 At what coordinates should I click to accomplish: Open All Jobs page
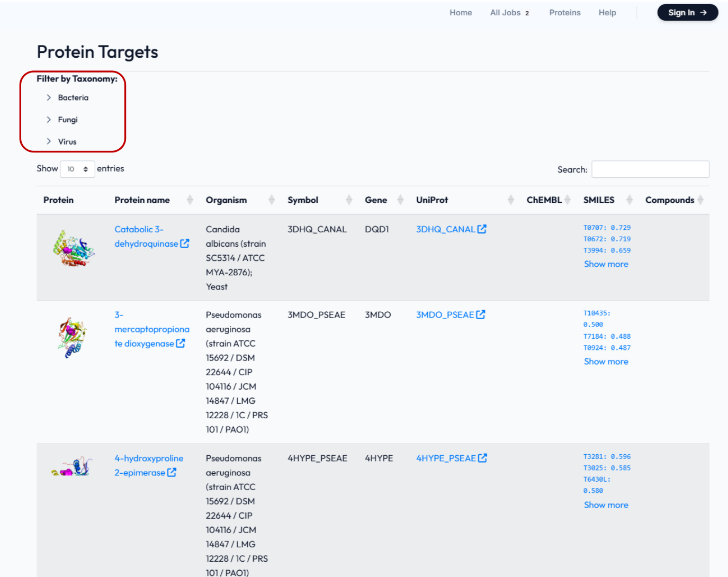click(x=509, y=13)
